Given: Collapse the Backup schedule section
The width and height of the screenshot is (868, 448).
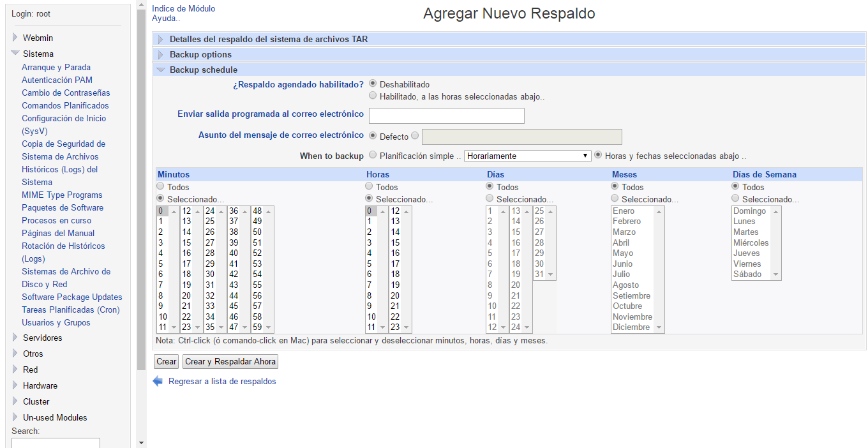Looking at the screenshot, I should [161, 70].
